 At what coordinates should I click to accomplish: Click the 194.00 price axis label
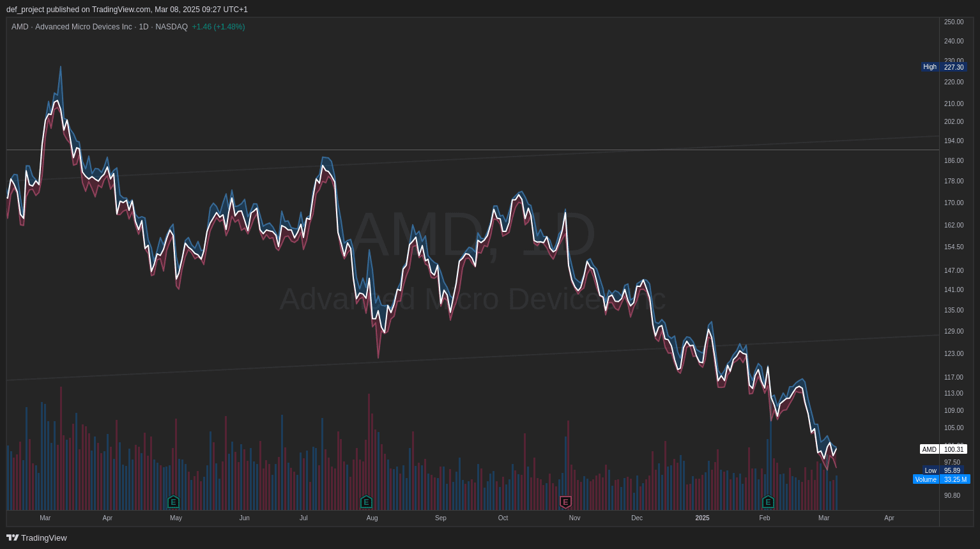[x=954, y=141]
